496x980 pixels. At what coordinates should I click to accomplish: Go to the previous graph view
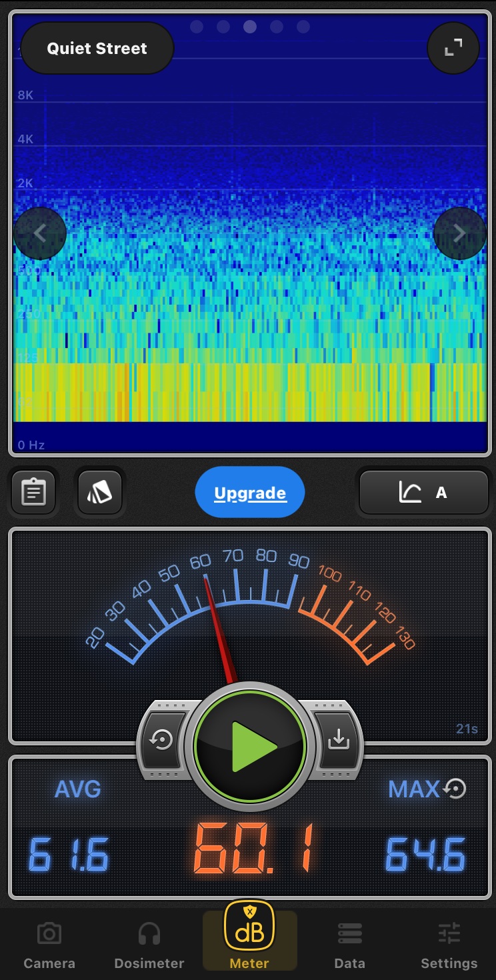[x=40, y=233]
